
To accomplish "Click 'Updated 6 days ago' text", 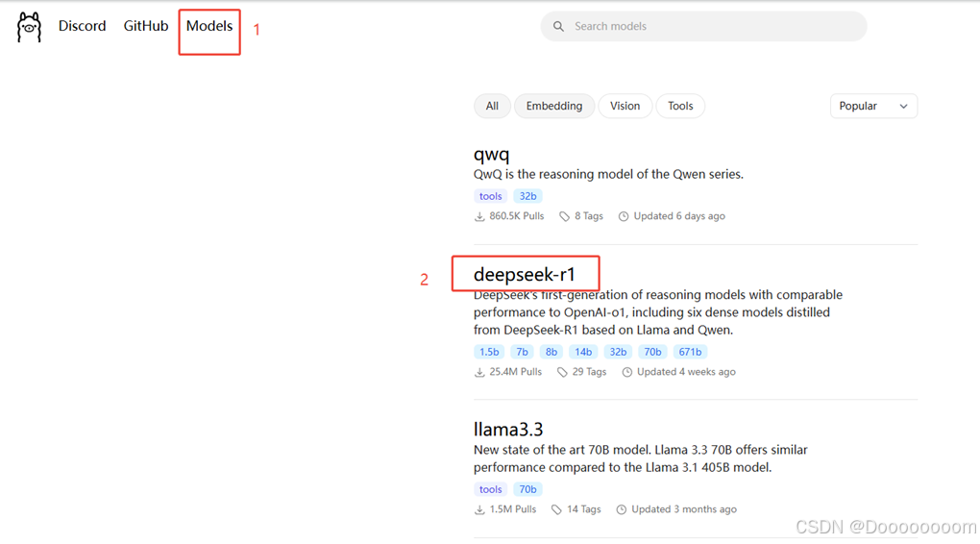I will 679,215.
